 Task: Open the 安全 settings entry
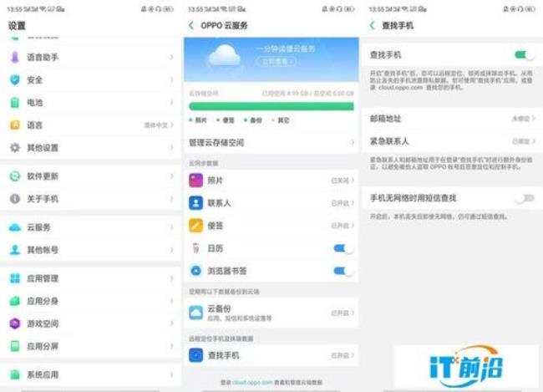[x=90, y=79]
